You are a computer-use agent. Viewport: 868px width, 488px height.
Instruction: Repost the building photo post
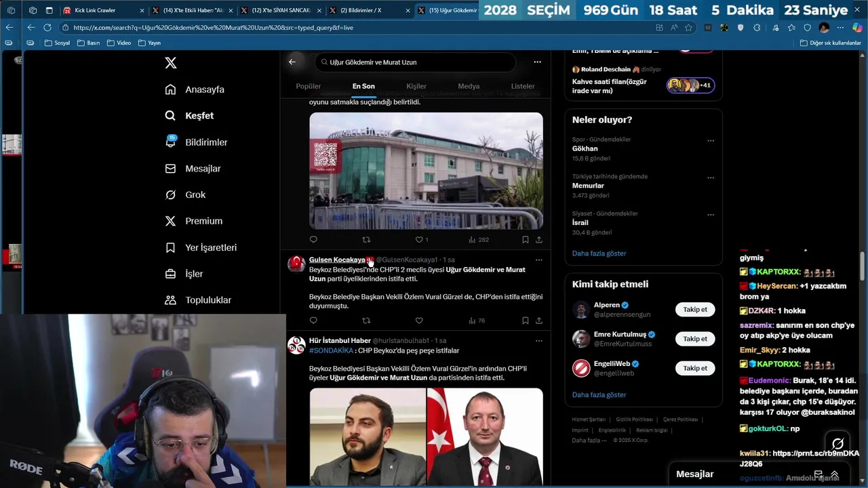click(366, 239)
